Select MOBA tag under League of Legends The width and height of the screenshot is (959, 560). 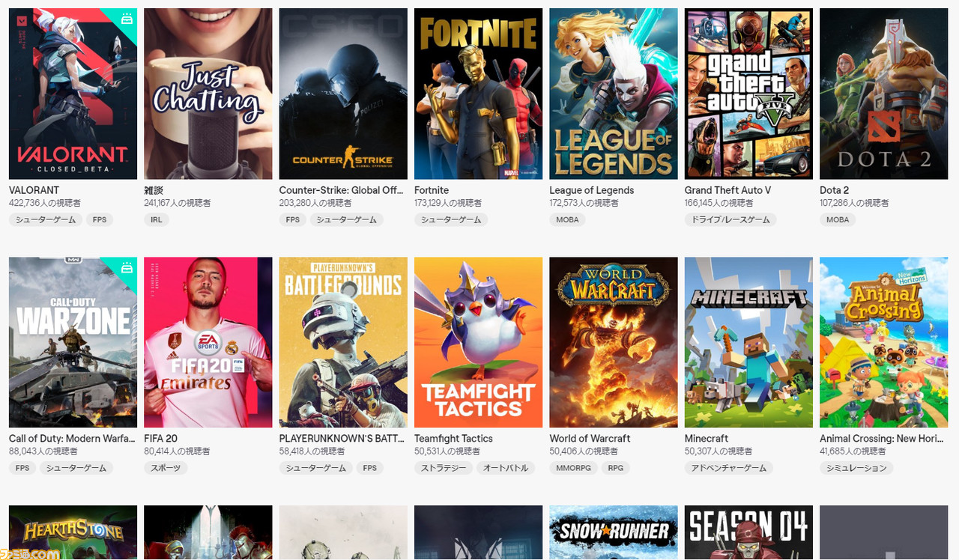coord(568,219)
